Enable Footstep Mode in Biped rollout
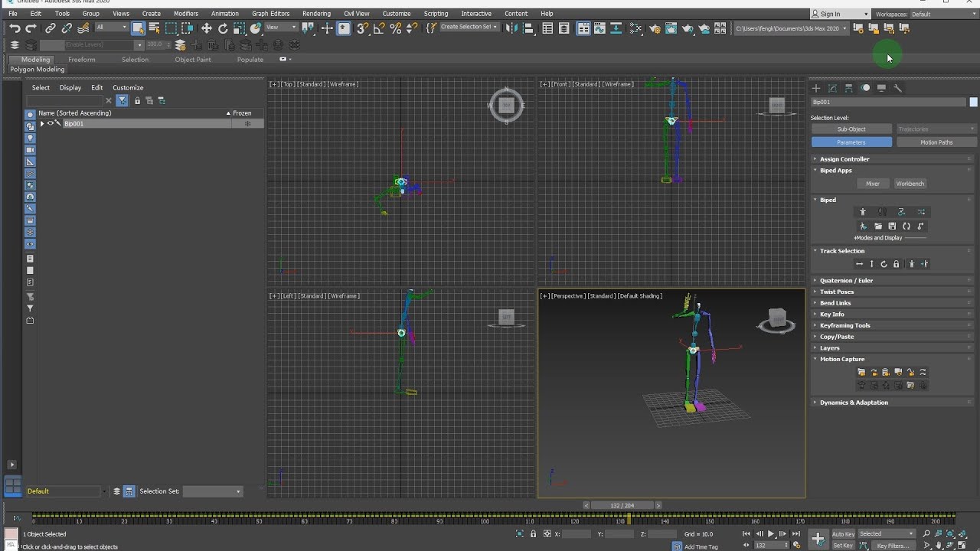Screen dimensions: 980x551 point(882,212)
